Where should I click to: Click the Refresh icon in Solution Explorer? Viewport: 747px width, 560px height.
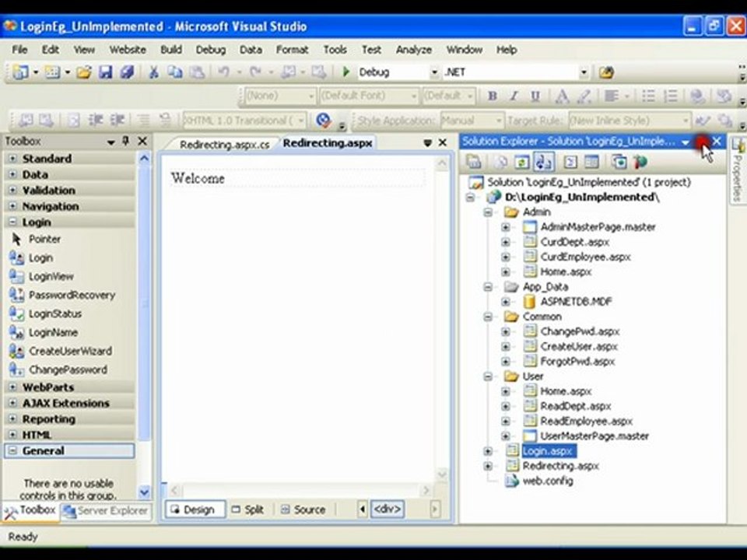(521, 162)
